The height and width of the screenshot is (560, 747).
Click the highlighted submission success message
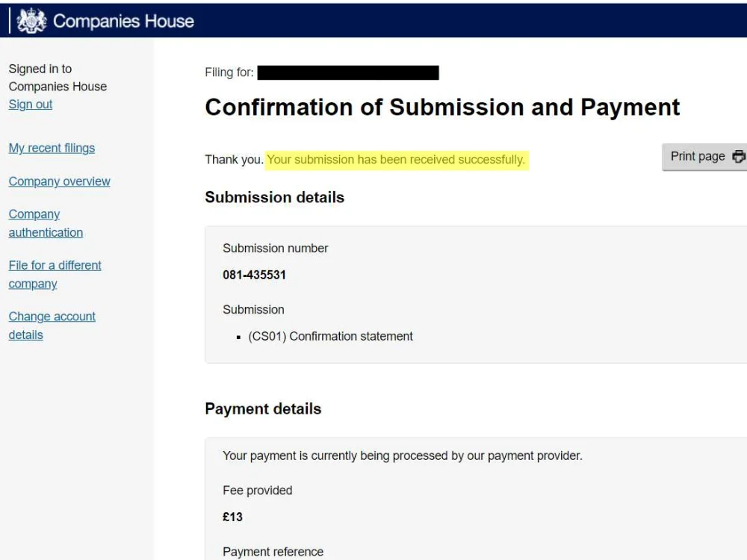pos(398,159)
